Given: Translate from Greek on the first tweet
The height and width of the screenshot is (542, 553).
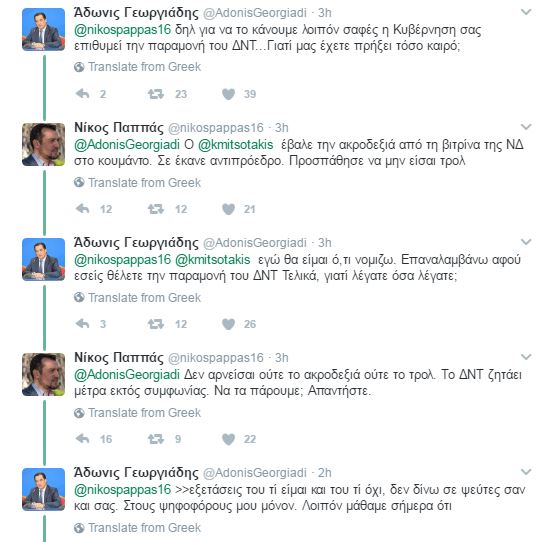Looking at the screenshot, I should coord(138,67).
